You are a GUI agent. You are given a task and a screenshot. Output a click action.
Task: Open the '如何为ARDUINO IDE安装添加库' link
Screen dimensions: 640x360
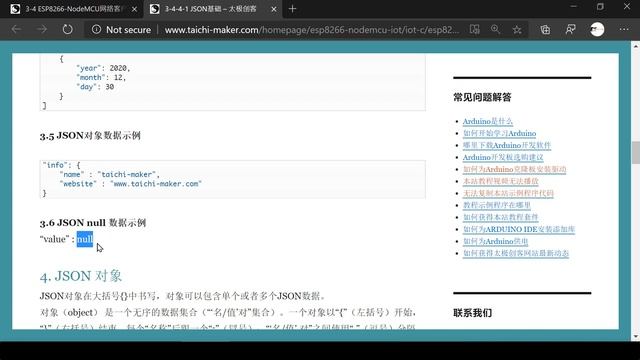pos(518,229)
